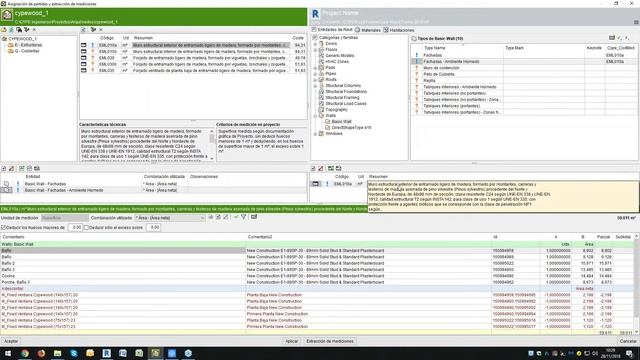Click the CYPE project icon beside cypewood_1
The width and height of the screenshot is (640, 360).
(x=7, y=16)
